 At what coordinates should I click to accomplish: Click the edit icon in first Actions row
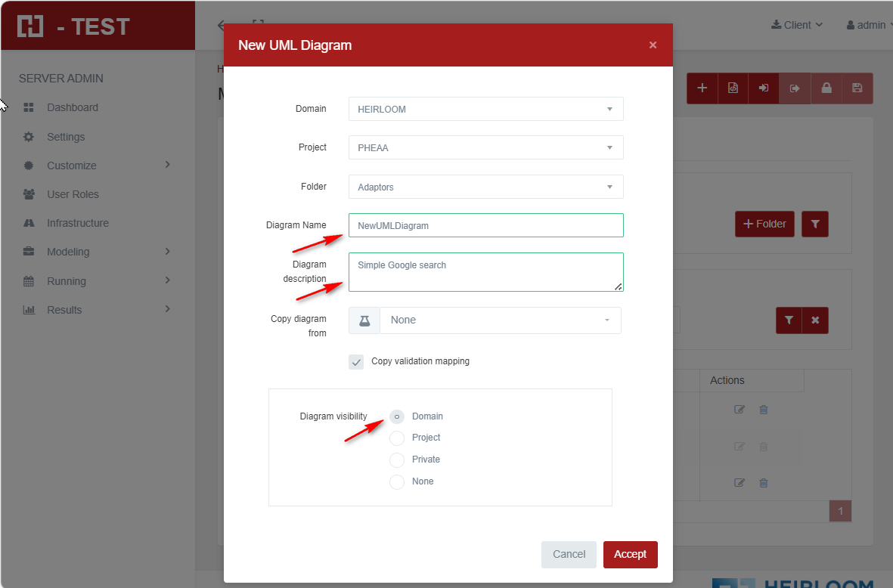[x=740, y=410]
